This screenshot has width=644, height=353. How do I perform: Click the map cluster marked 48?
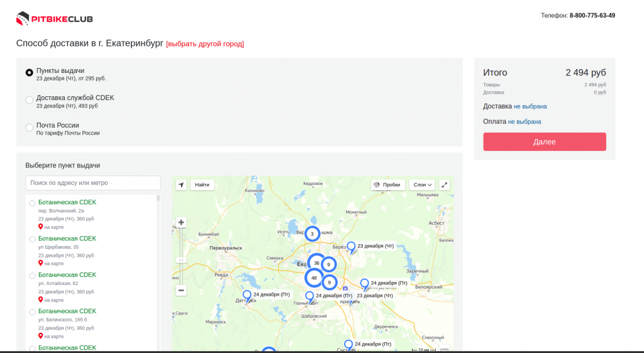coord(314,277)
